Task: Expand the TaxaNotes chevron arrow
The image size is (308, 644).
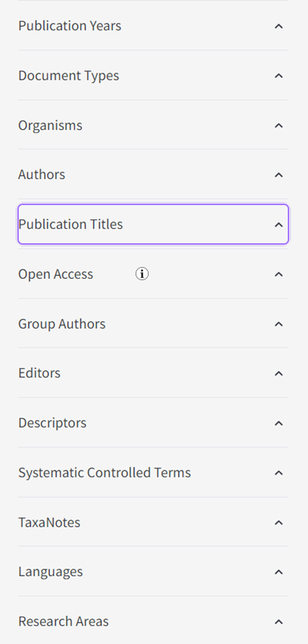Action: coord(279,522)
